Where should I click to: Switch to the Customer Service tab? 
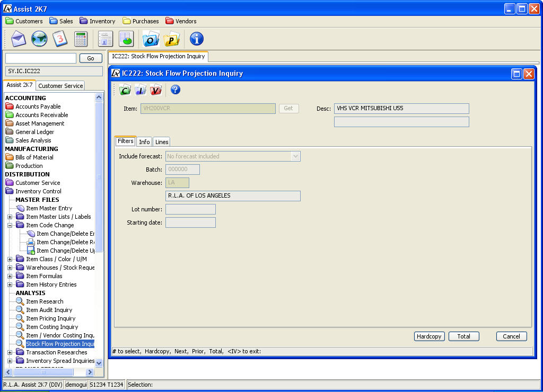[x=60, y=86]
